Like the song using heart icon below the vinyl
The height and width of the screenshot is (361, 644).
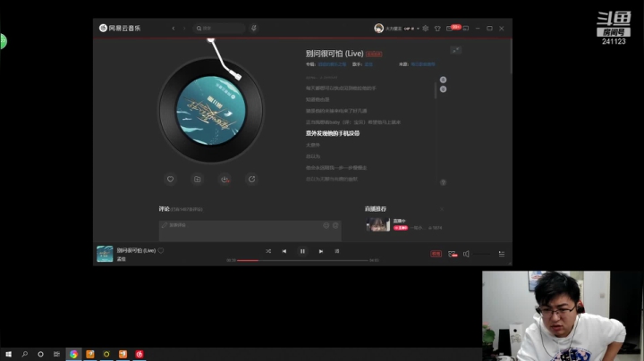(170, 180)
